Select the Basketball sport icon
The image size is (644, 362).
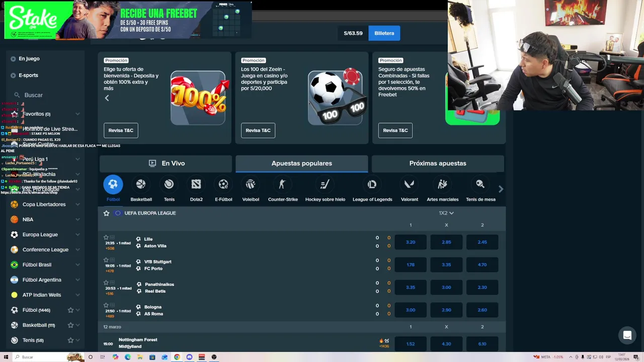pyautogui.click(x=141, y=185)
